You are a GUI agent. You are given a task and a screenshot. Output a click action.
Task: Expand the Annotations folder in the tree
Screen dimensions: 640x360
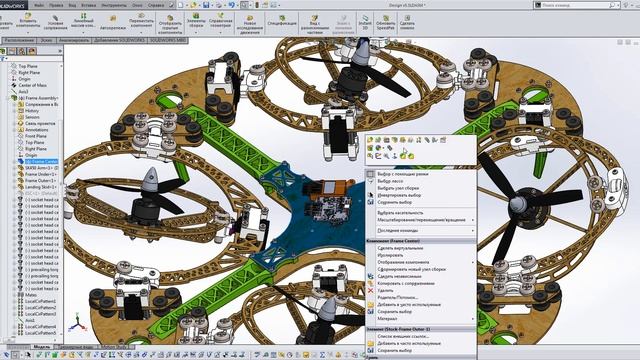(14, 130)
